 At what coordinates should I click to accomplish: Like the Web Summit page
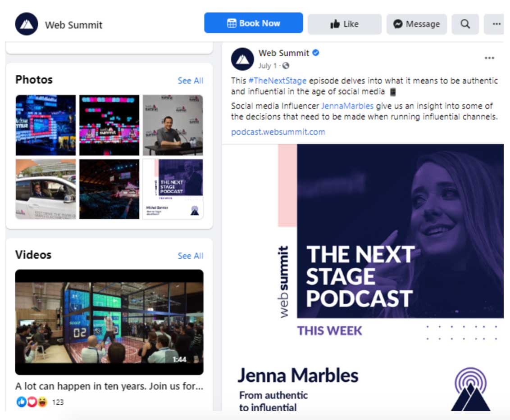(345, 24)
